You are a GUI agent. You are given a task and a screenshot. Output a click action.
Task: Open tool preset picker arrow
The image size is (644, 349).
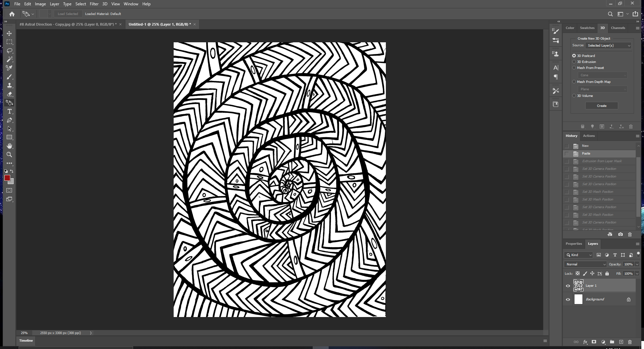pyautogui.click(x=33, y=14)
